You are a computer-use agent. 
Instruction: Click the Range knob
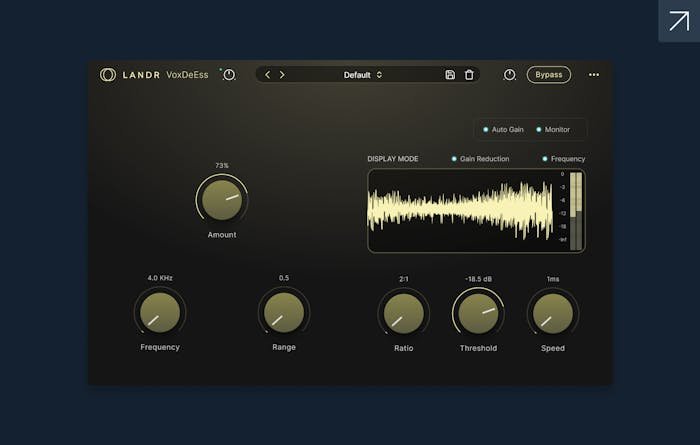pos(284,312)
